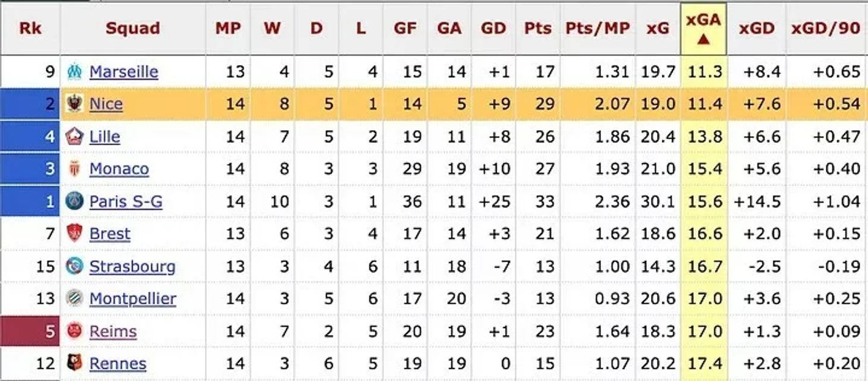Click the Marseille club crest icon
The height and width of the screenshot is (381, 868).
pyautogui.click(x=74, y=72)
